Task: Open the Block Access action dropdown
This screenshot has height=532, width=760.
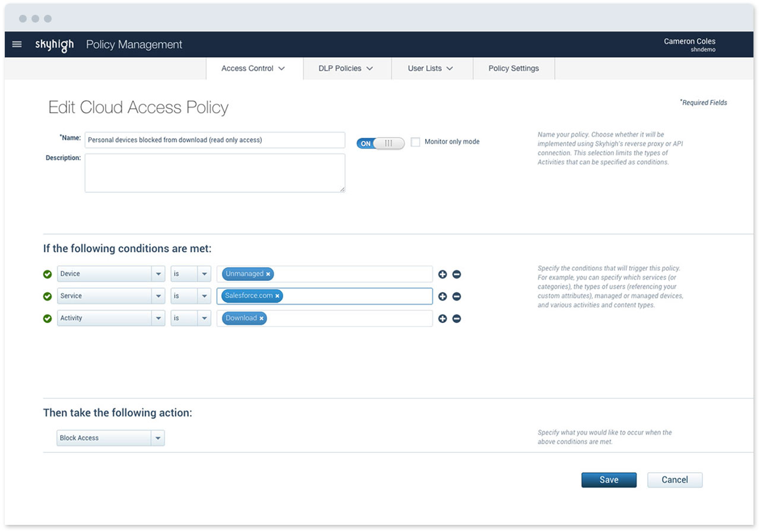Action: click(110, 438)
